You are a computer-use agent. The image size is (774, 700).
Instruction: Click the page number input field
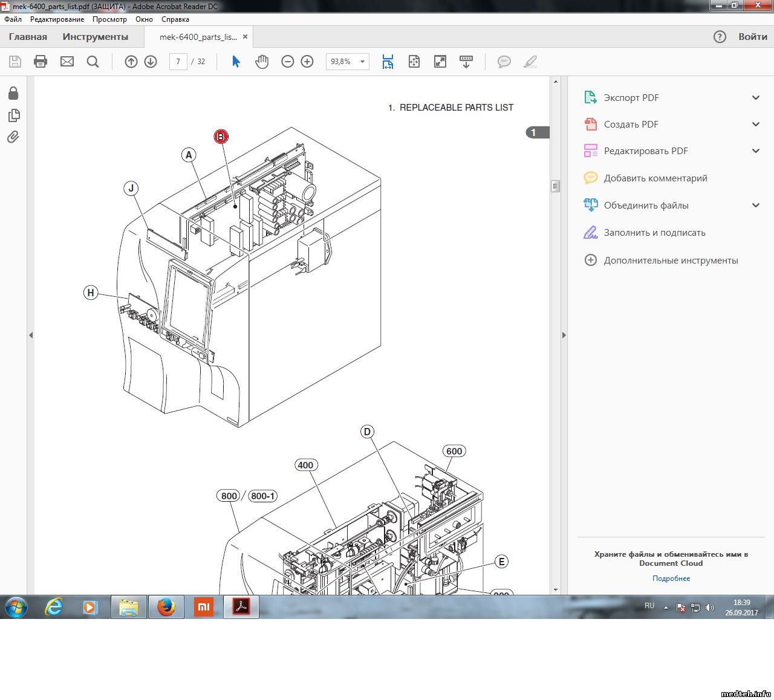[178, 62]
